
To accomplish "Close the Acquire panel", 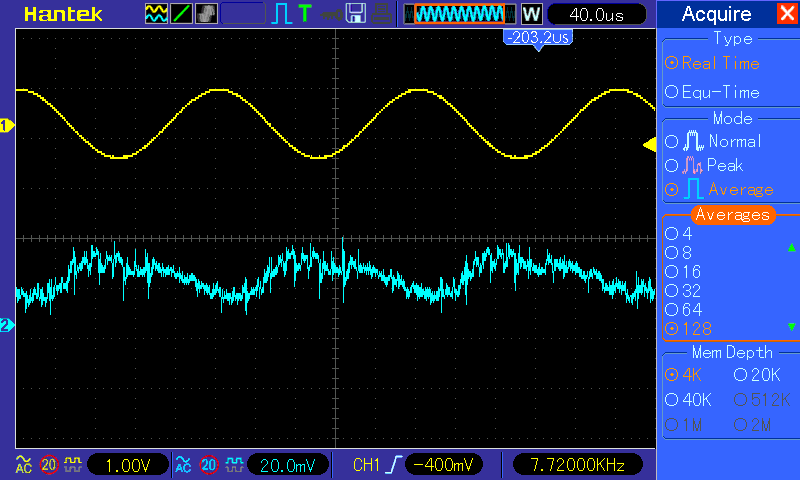I will coord(787,13).
